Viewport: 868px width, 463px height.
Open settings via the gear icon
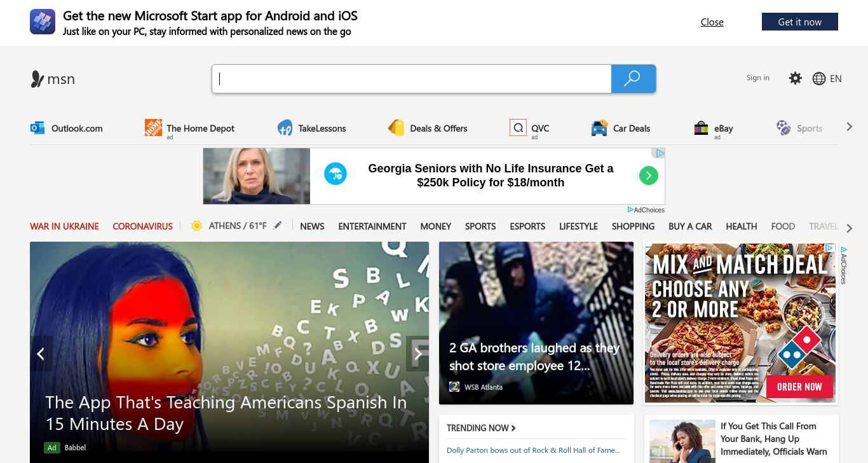click(795, 78)
